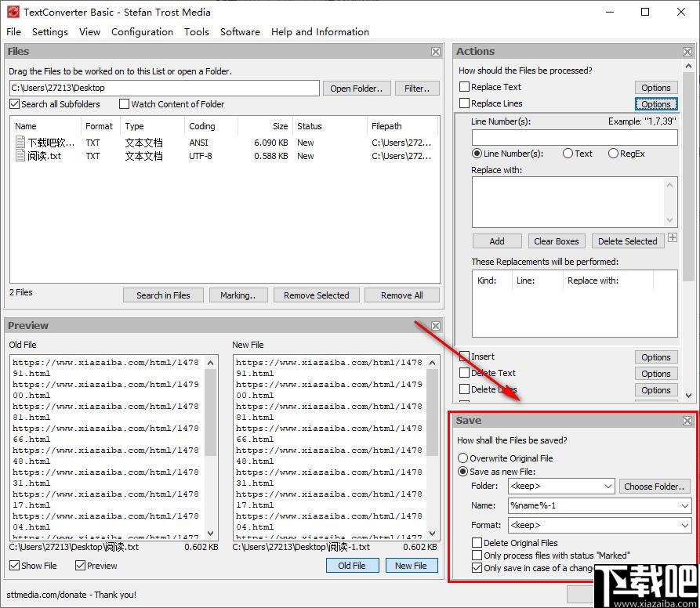Viewport: 700px width, 608px height.
Task: Open the Configuration menu
Action: pos(142,31)
